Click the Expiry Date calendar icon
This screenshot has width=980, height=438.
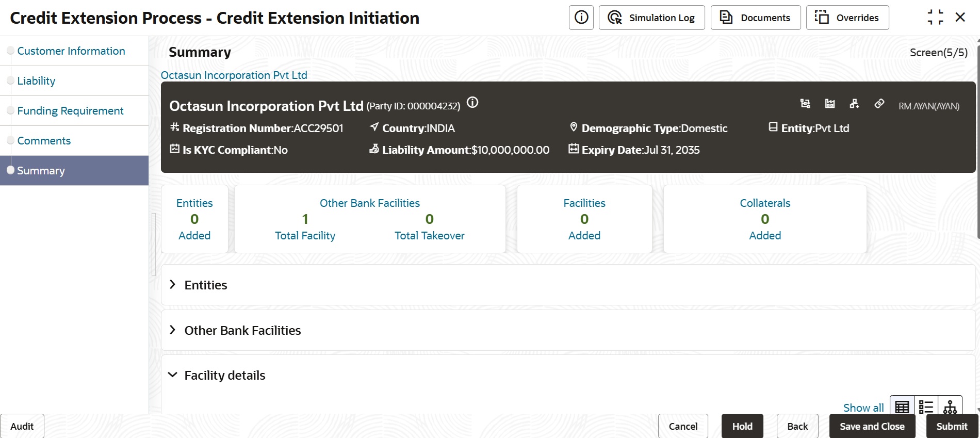[574, 149]
